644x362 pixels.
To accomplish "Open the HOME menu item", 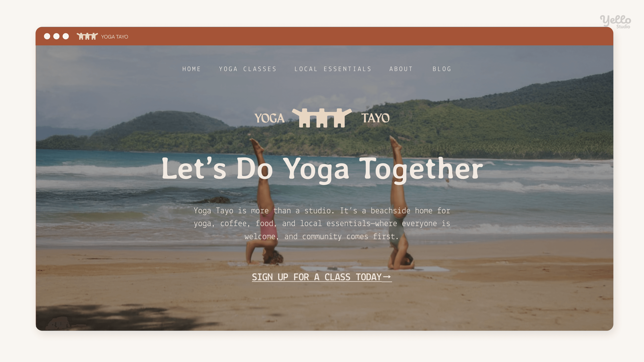I will pos(192,69).
